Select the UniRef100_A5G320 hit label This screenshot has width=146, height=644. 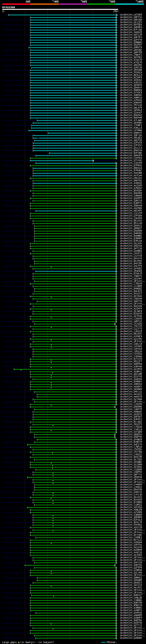(x=131, y=178)
